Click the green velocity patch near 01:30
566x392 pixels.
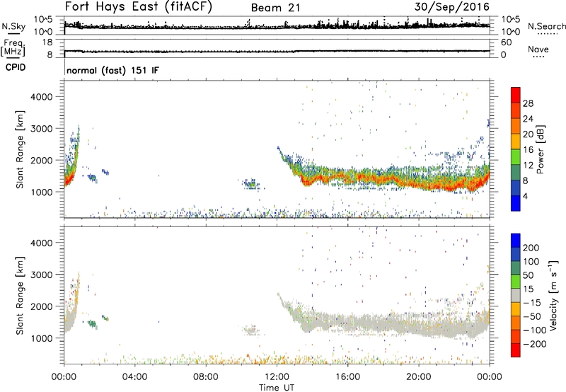coord(93,324)
